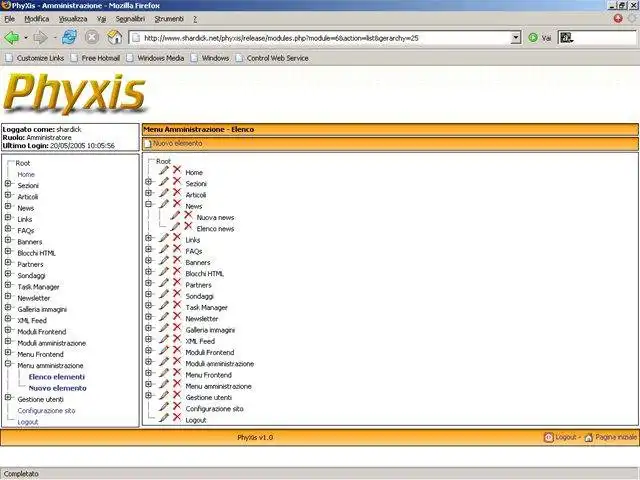
Task: Open Configurazione sito in left sidebar
Action: coord(46,411)
